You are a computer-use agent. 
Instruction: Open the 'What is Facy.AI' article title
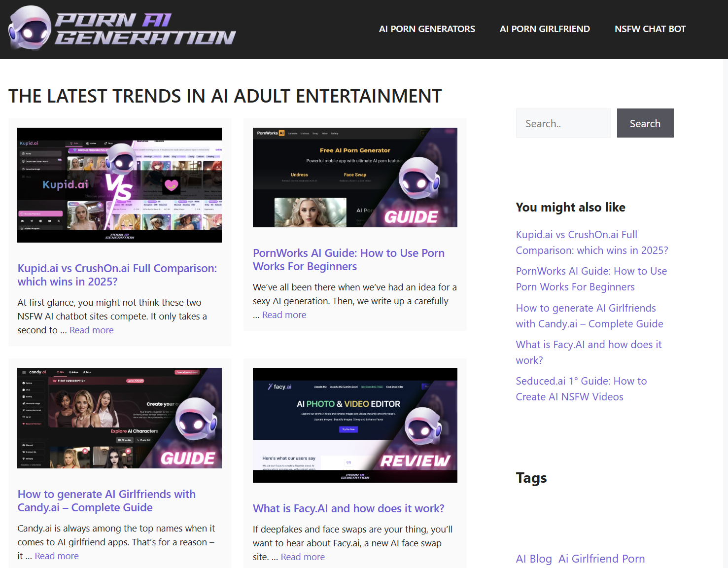348,508
